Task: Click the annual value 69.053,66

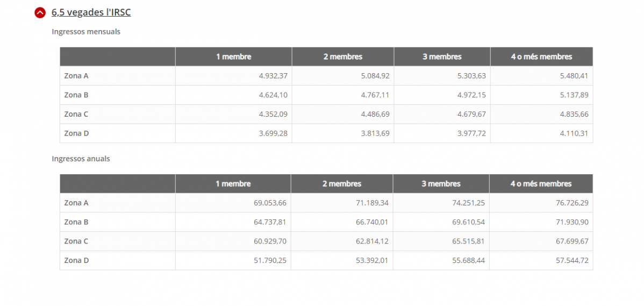Action: coord(270,203)
